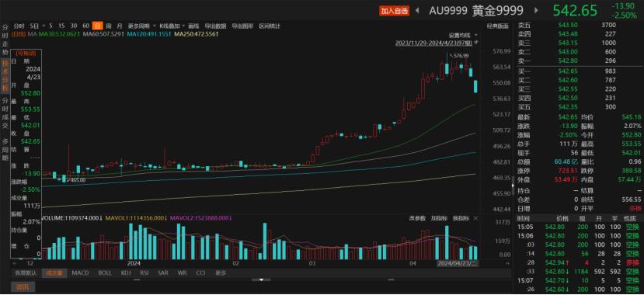Click the 可拖动 draggable info box header
This screenshot has width=644, height=295.
[x=26, y=53]
